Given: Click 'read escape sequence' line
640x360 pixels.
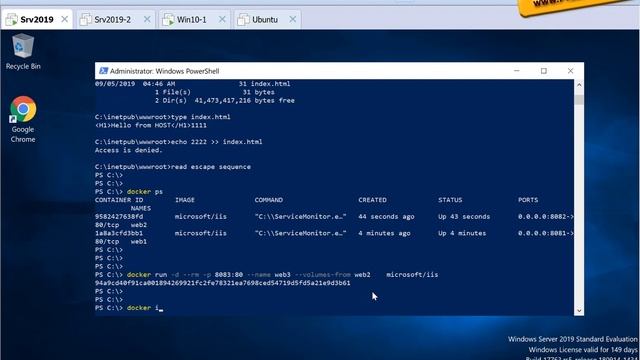Looking at the screenshot, I should (173, 167).
